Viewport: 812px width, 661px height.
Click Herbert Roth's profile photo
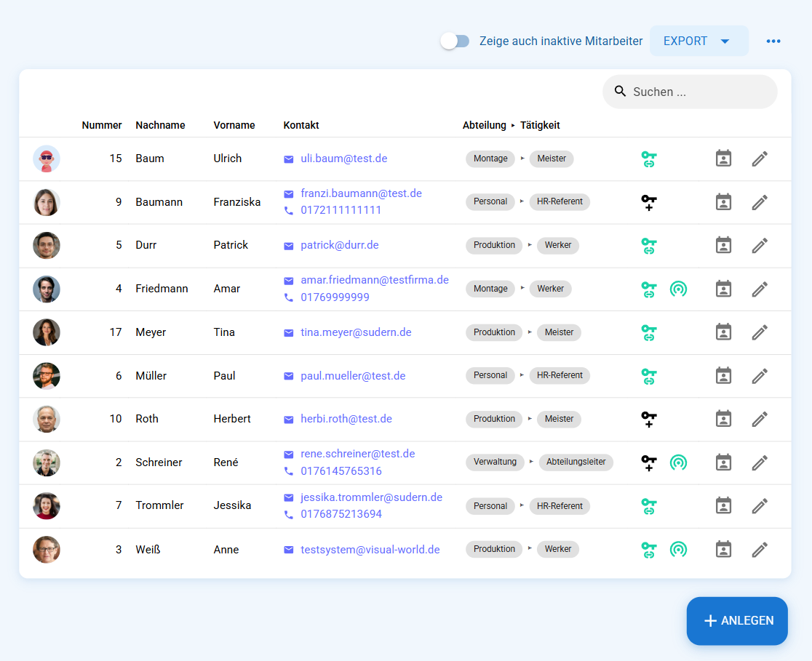46,419
